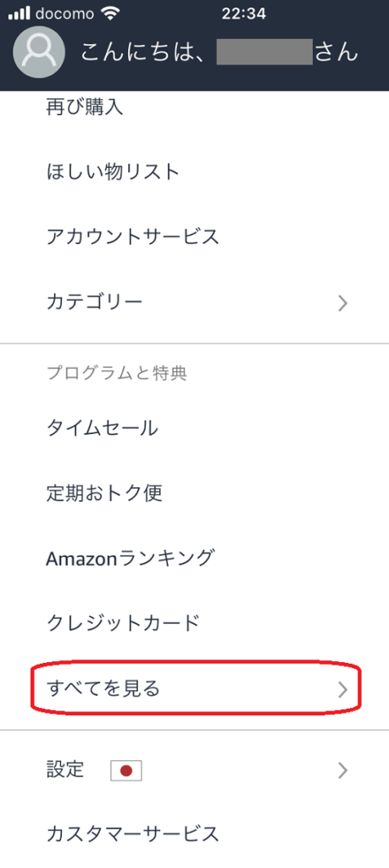The height and width of the screenshot is (868, 389).
Task: Open 設定 menu label
Action: point(66,770)
